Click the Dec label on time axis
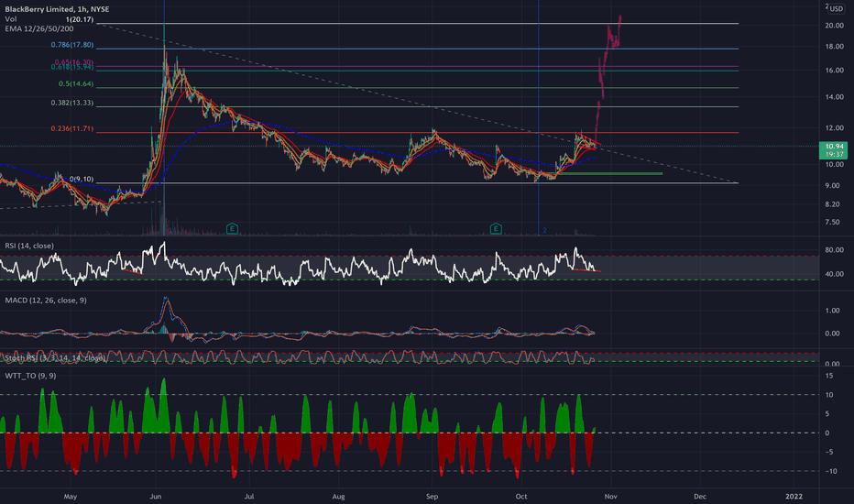Viewport: 854px width, 504px height. (700, 497)
